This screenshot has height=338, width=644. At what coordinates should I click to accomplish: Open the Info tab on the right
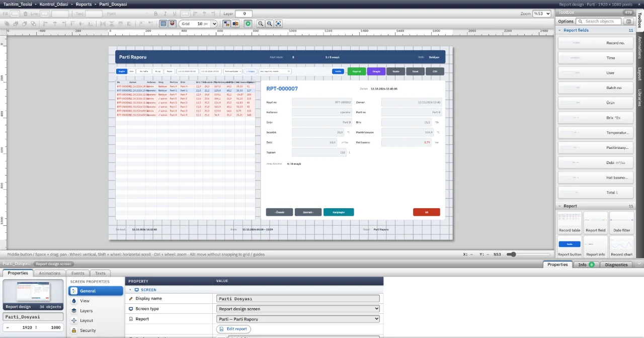click(x=586, y=265)
